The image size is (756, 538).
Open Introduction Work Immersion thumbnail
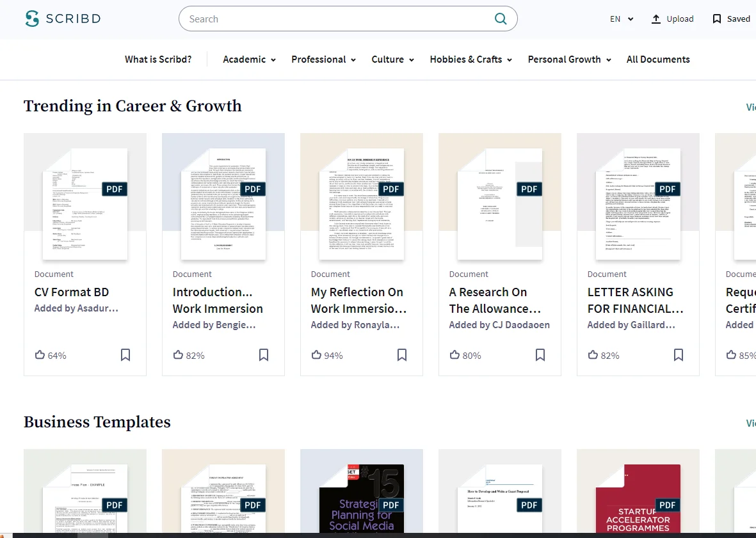223,203
